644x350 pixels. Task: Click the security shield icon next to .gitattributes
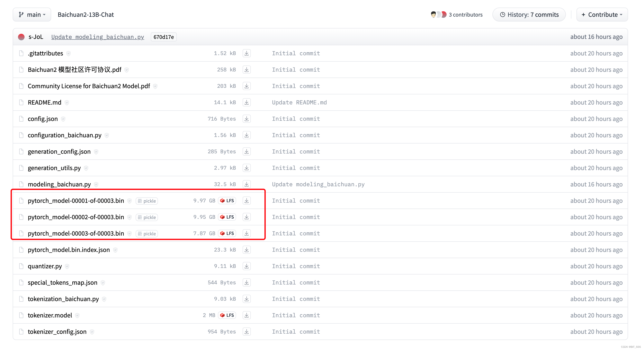coord(69,54)
